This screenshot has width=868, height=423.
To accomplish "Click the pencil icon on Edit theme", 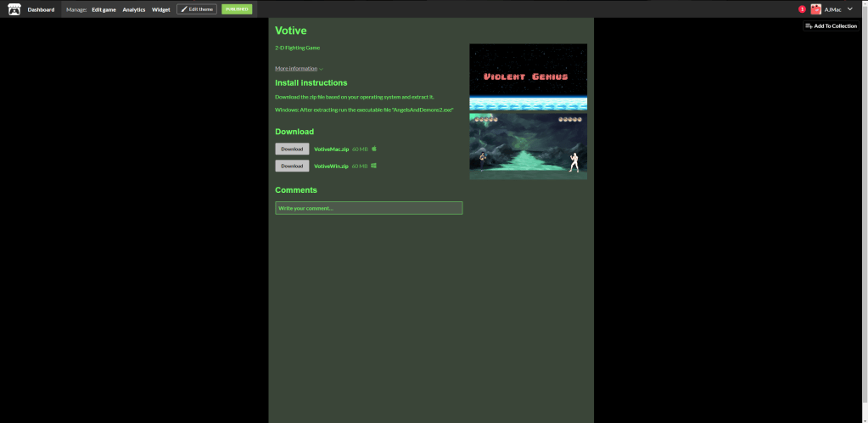I will 183,9.
